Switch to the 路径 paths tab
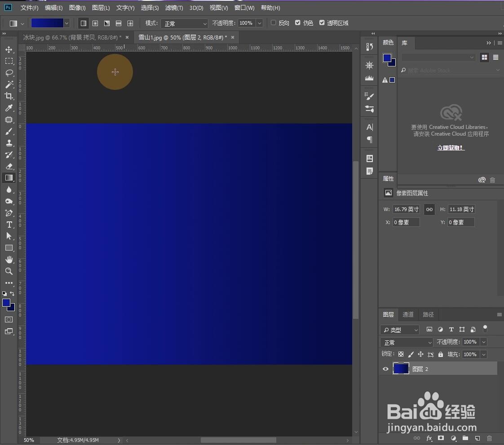This screenshot has width=504, height=445. (428, 314)
